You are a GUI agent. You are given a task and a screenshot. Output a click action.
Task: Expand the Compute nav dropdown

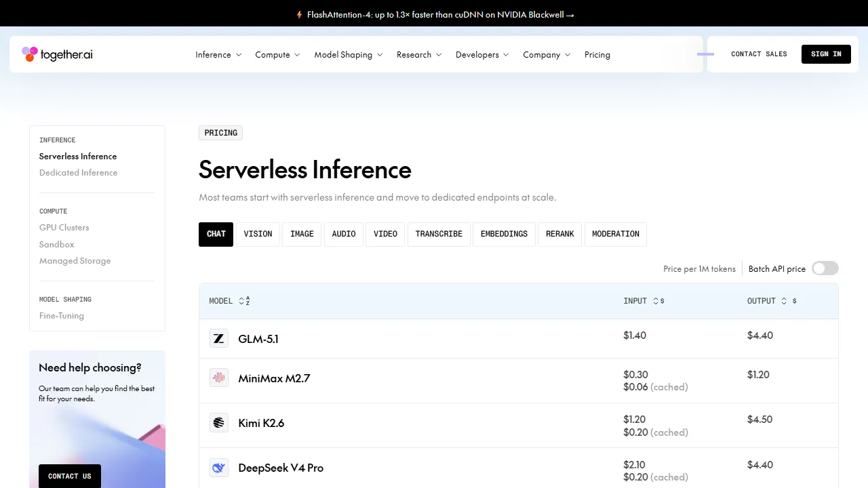[x=277, y=55]
